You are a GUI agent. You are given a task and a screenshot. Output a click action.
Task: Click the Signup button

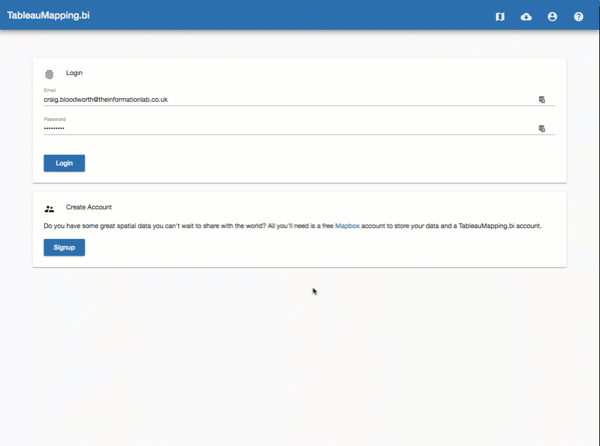[64, 247]
